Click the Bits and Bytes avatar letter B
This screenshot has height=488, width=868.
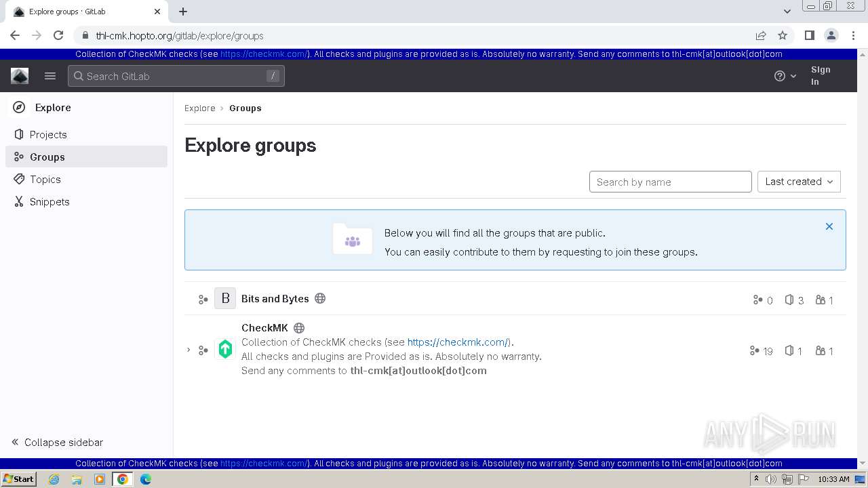click(x=225, y=298)
